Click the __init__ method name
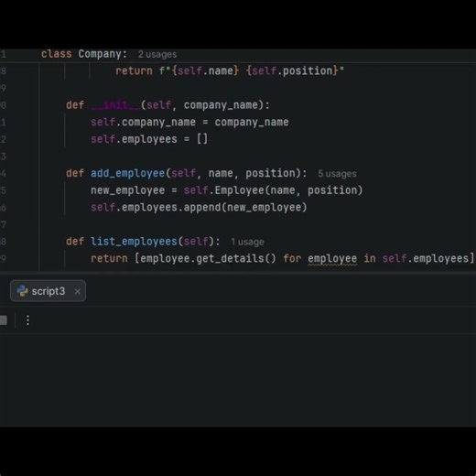This screenshot has height=476, width=476. click(x=115, y=105)
